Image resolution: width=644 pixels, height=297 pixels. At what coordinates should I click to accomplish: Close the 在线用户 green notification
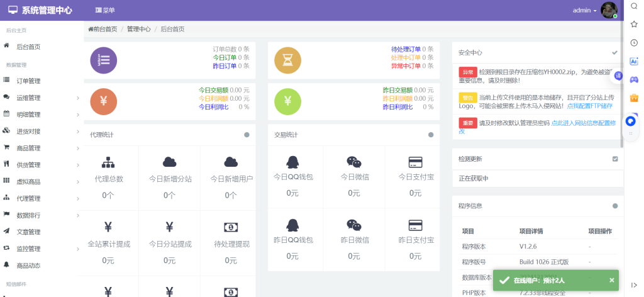point(612,280)
